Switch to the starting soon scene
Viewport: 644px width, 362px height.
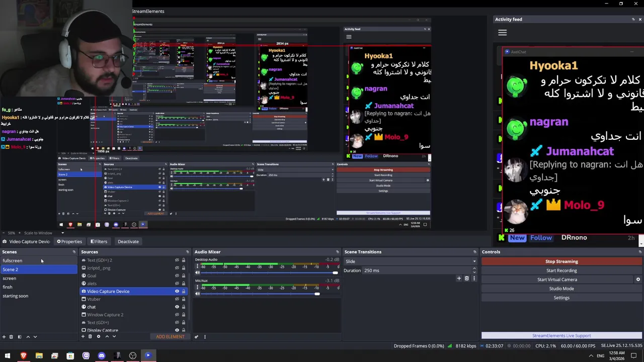[39, 296]
